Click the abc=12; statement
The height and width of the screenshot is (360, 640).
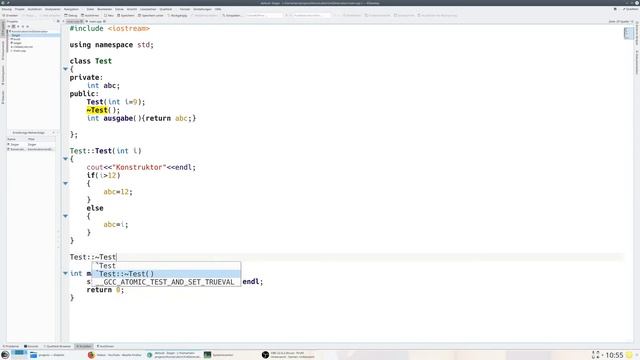tap(118, 191)
